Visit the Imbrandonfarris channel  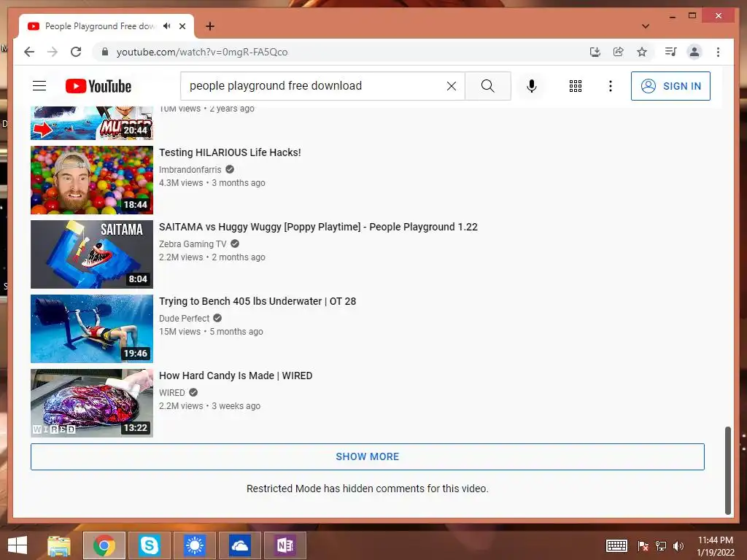[190, 169]
